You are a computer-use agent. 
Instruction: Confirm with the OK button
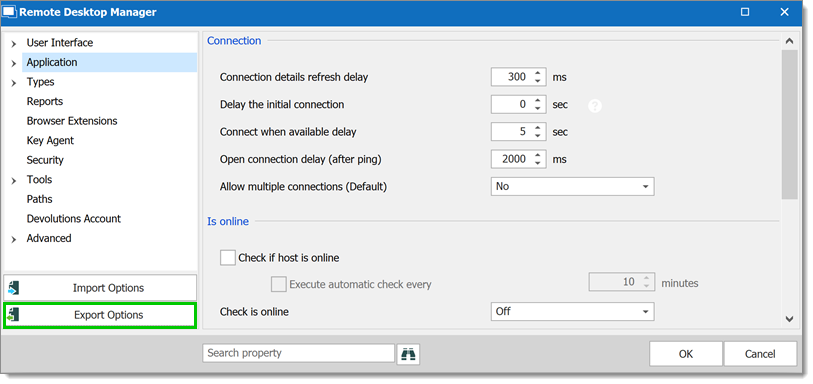[685, 354]
